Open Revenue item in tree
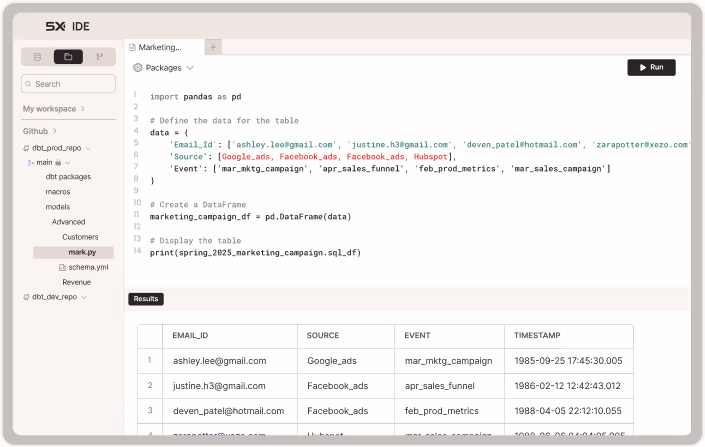The width and height of the screenshot is (705, 447). pyautogui.click(x=76, y=282)
